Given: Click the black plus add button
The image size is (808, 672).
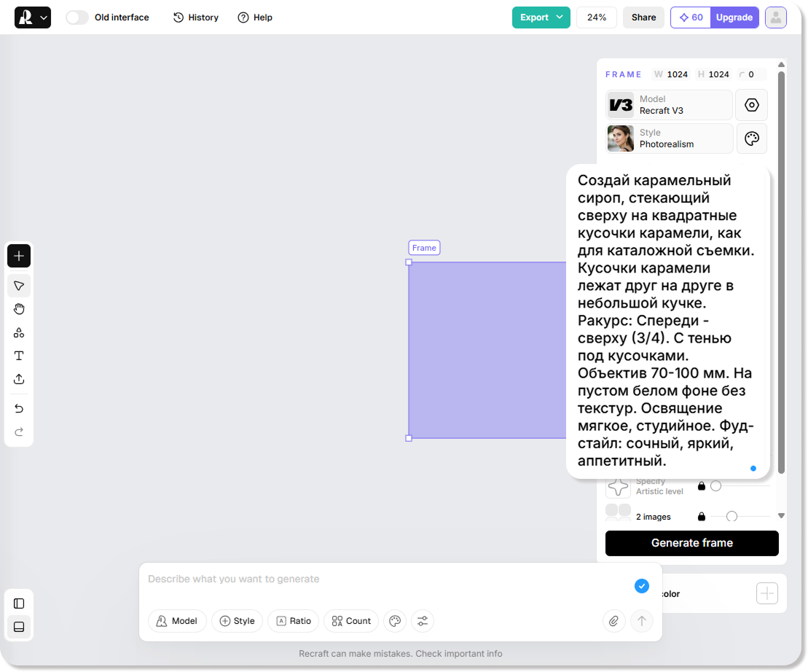Looking at the screenshot, I should tap(19, 256).
